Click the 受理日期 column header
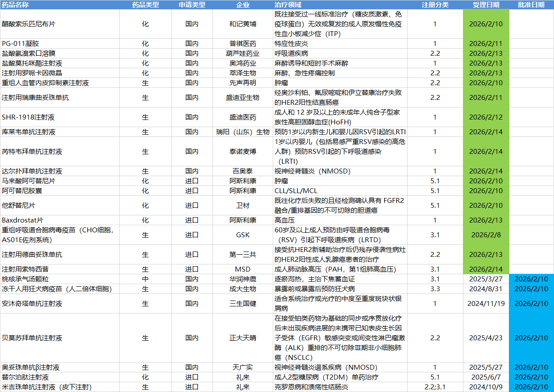 (x=486, y=5)
